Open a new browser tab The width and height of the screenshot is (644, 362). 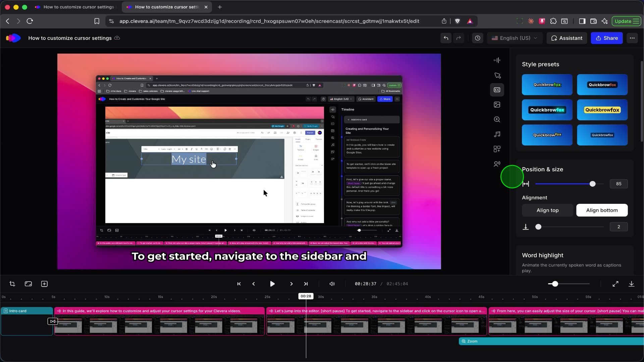pyautogui.click(x=220, y=7)
